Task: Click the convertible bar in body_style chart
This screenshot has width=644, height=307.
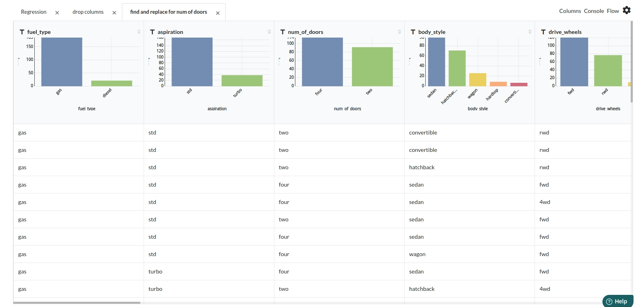Action: coord(519,84)
